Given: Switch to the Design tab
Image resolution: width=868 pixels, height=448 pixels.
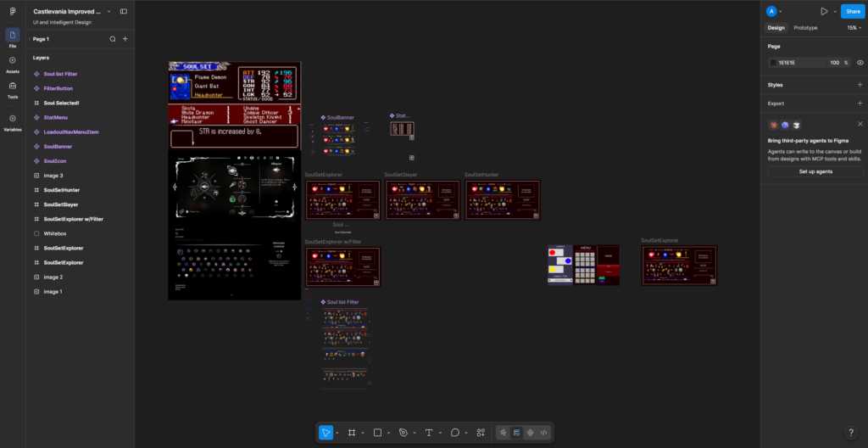Looking at the screenshot, I should coord(776,28).
